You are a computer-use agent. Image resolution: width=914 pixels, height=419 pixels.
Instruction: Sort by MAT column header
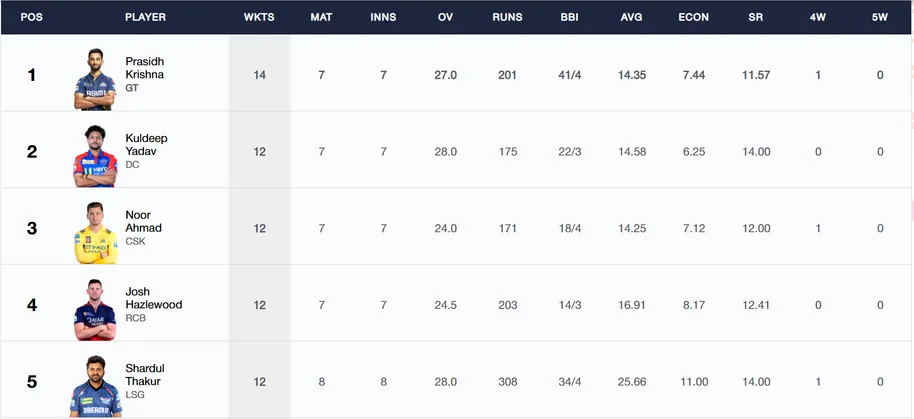click(321, 17)
